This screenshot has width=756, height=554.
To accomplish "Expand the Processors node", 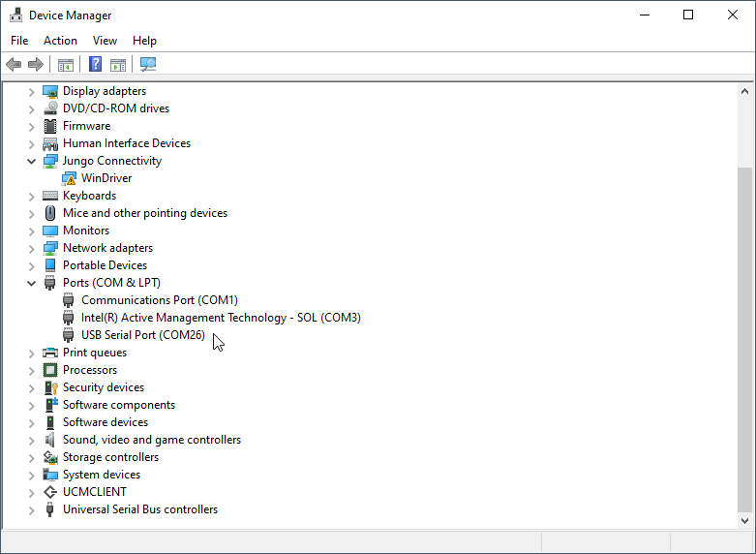I will coord(31,371).
